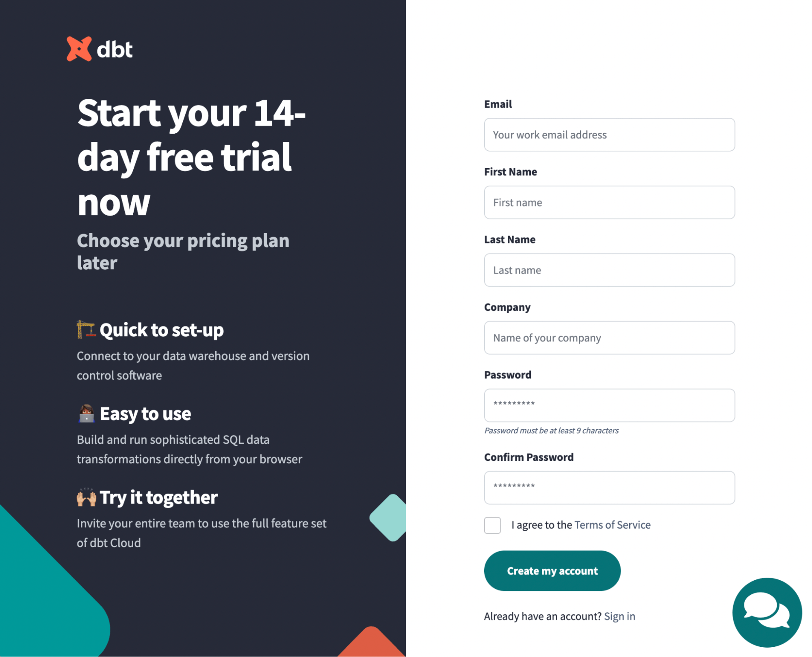Click the Last Name input field
The height and width of the screenshot is (657, 812).
[x=609, y=270]
